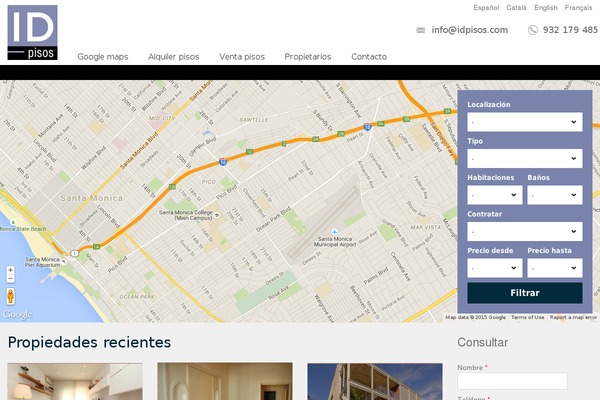The image size is (600, 400).
Task: Click the OCEAN PARK map label
Action: pos(137,297)
